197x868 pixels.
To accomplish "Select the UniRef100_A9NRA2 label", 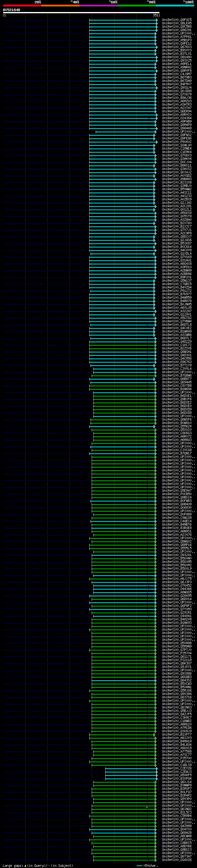I will pos(177,67).
